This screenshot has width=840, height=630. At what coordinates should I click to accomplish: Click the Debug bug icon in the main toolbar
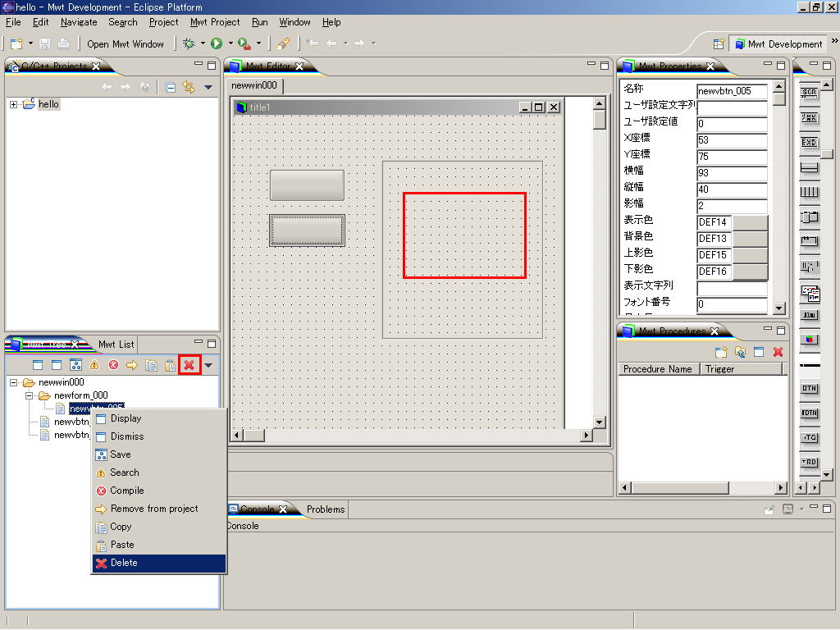coord(189,43)
